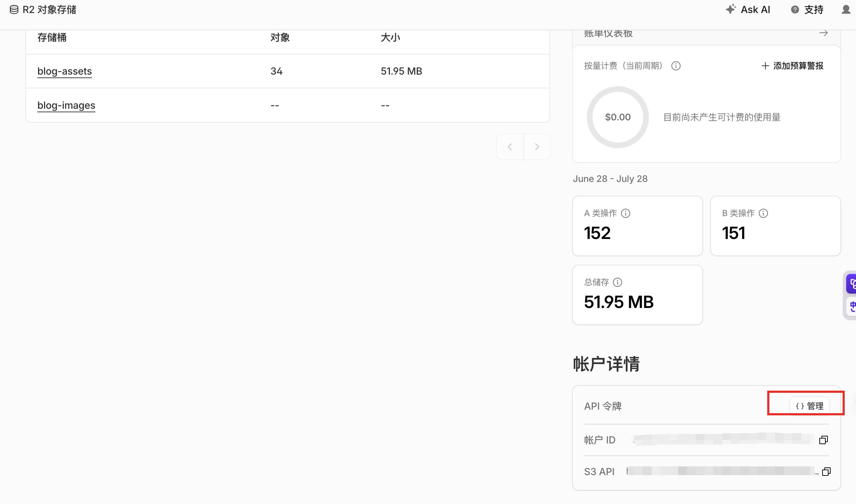The height and width of the screenshot is (504, 856).
Task: Click the 目前尚未产生可计费的使用量 message
Action: coord(722,117)
